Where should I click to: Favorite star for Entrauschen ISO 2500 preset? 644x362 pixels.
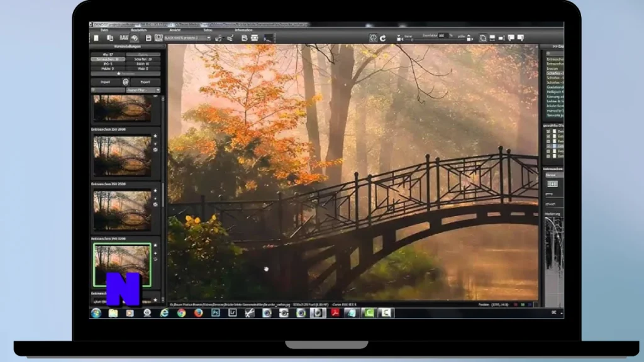155,190
